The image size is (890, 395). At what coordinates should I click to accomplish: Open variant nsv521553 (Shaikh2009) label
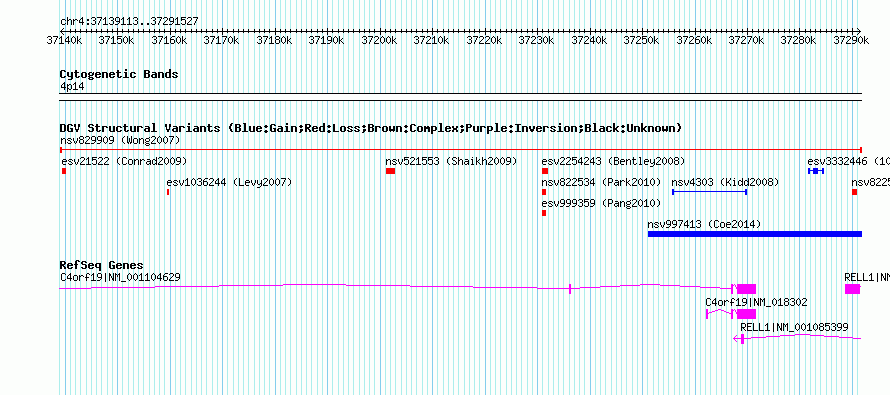[452, 161]
